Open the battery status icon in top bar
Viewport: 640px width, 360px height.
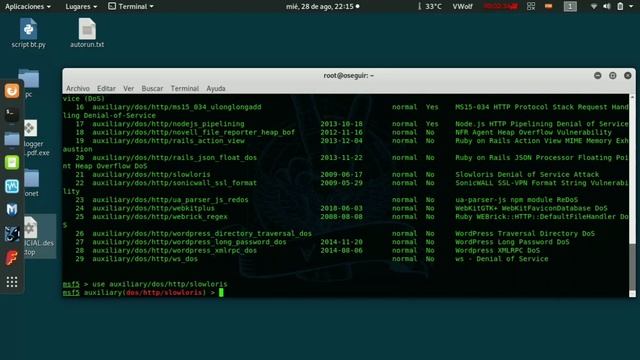tap(620, 7)
